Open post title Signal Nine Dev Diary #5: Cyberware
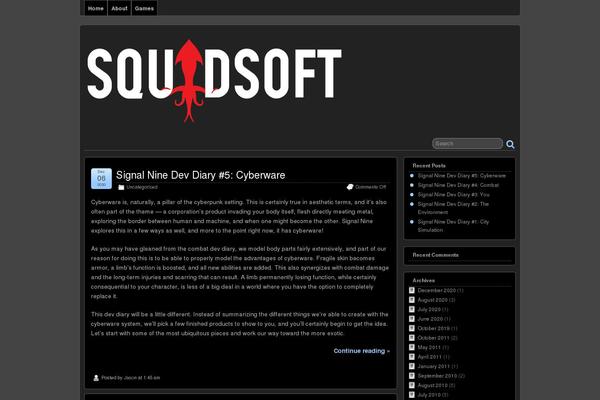This screenshot has height=400, width=600. 201,175
